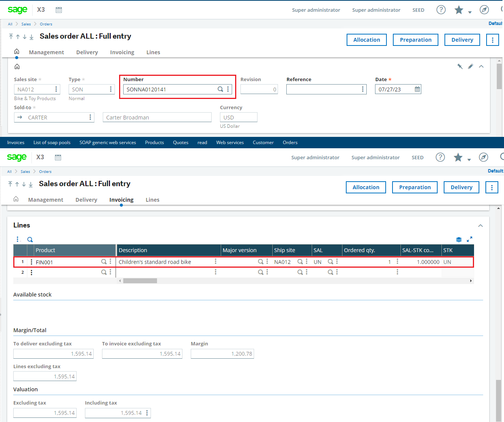Click the arrow icon beside CARTER
504x422 pixels.
[20, 117]
